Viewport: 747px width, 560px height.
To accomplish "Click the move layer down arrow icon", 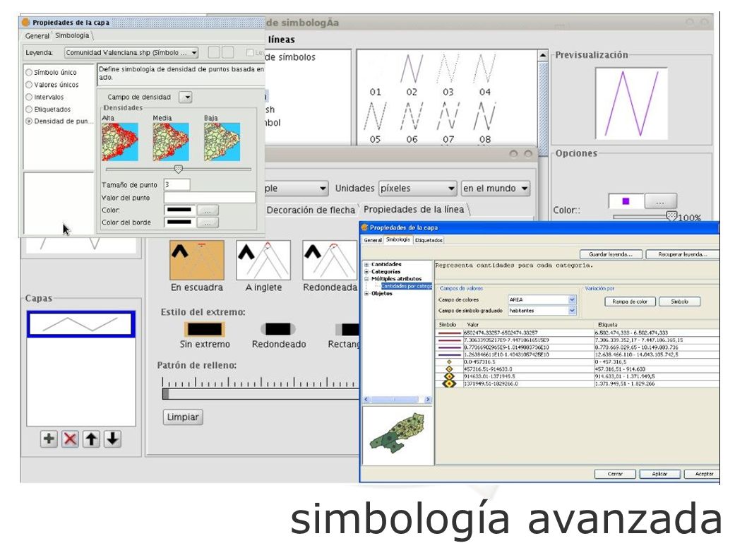I will pyautogui.click(x=113, y=439).
